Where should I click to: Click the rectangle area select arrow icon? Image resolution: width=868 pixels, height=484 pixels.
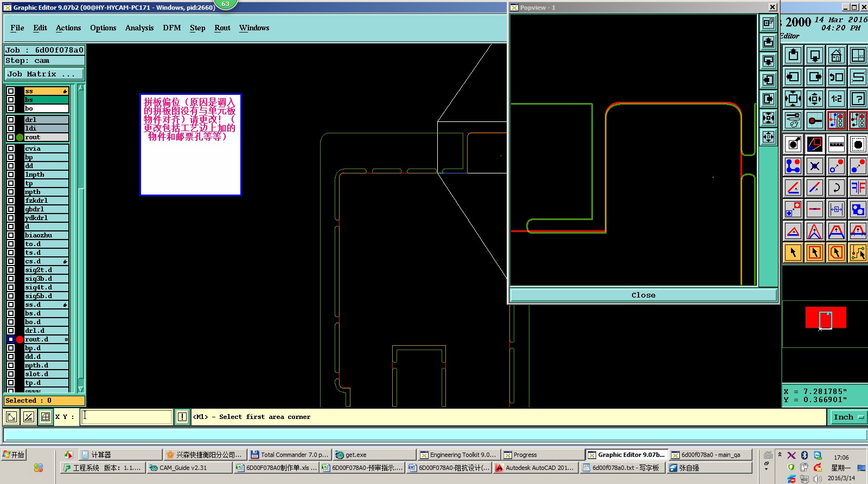click(x=815, y=253)
